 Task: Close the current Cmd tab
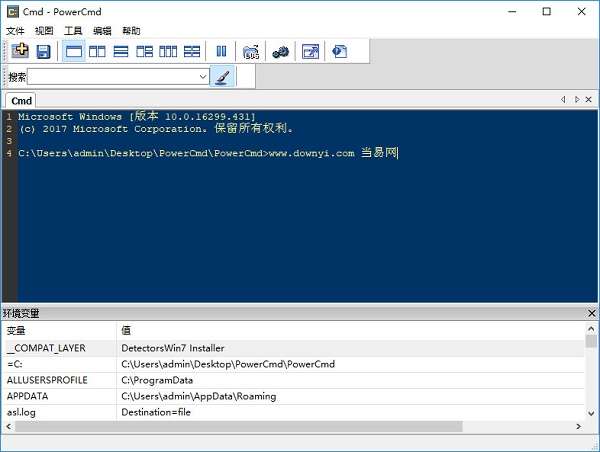[589, 100]
